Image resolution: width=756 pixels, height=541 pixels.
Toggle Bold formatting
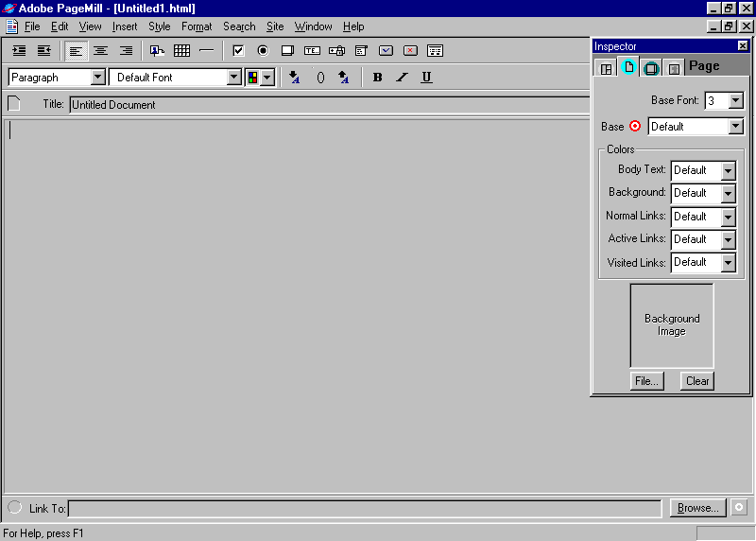pos(377,78)
